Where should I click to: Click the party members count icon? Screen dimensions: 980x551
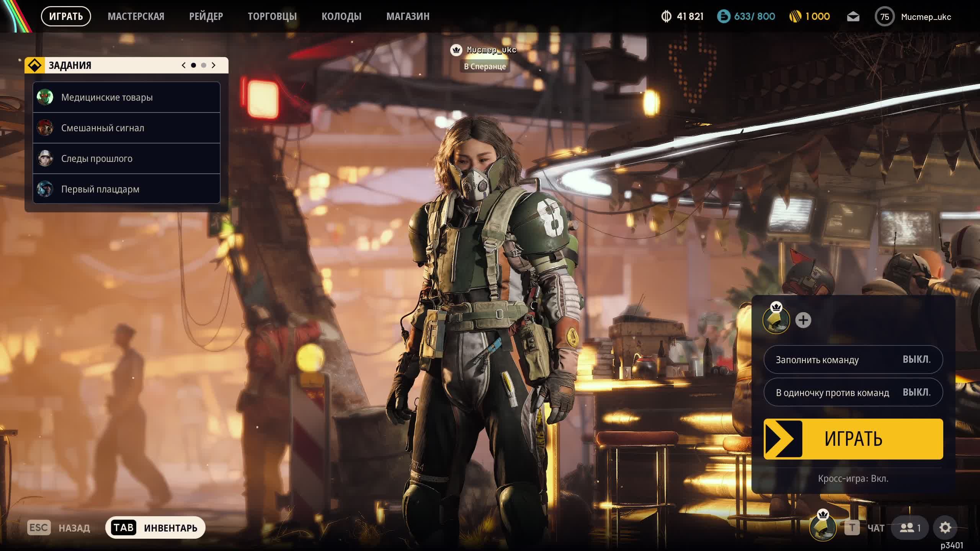(910, 528)
